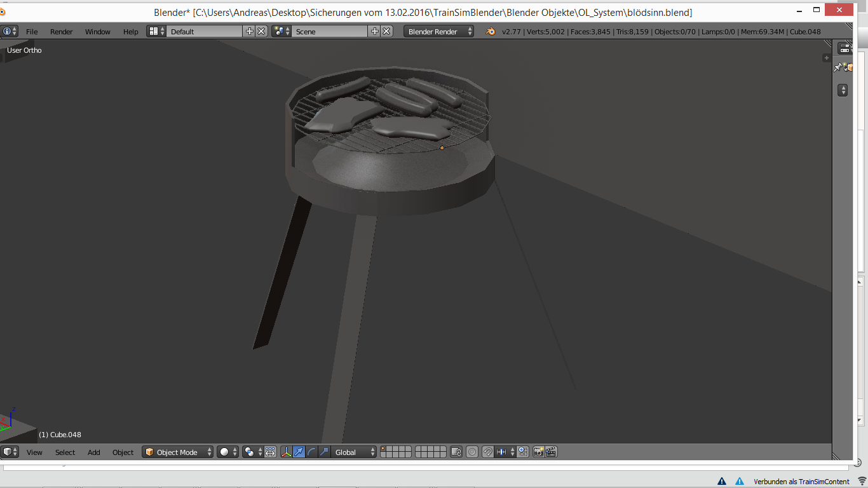Add a new screen layout with plus button

tap(250, 31)
